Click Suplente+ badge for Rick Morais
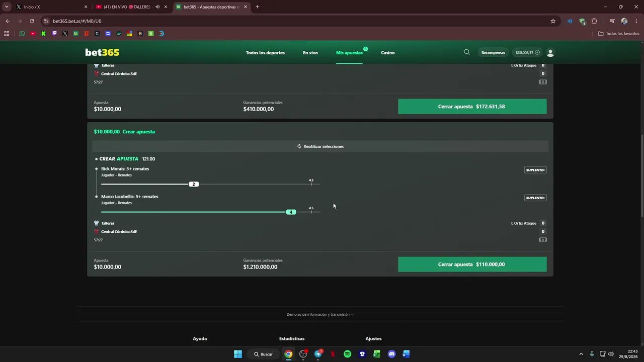Screen dimensions: 644x362 tap(535, 170)
